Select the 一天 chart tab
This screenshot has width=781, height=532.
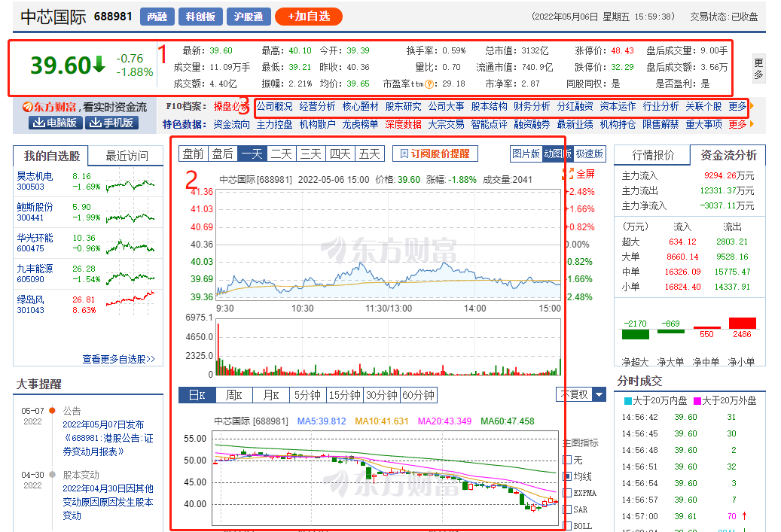click(252, 154)
